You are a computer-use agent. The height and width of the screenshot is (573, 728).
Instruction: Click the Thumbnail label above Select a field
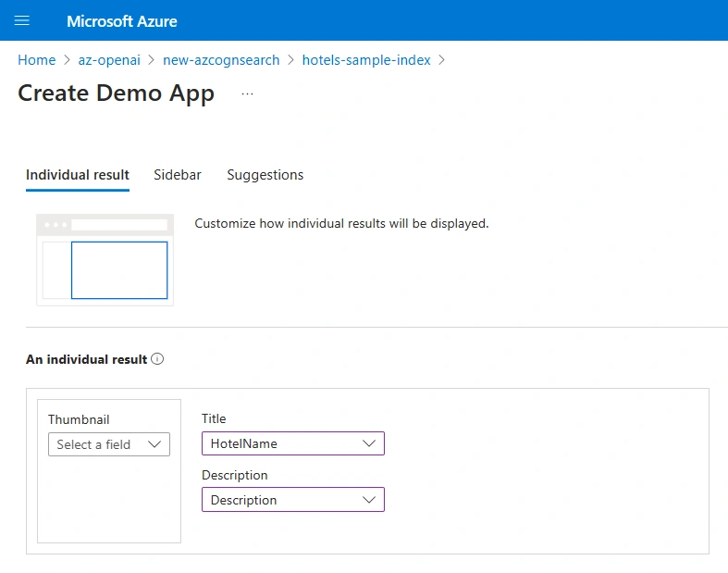pyautogui.click(x=79, y=419)
